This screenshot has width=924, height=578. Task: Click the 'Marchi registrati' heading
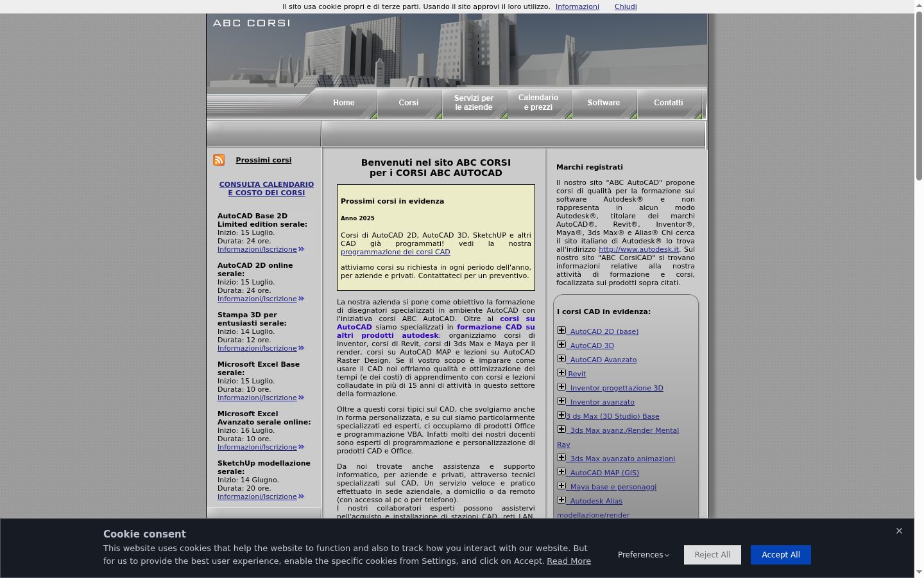[x=590, y=167]
